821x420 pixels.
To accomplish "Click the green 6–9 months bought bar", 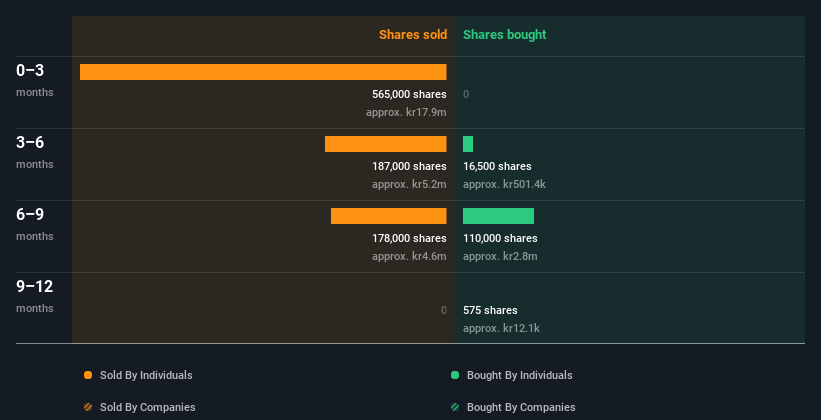I will (x=498, y=216).
